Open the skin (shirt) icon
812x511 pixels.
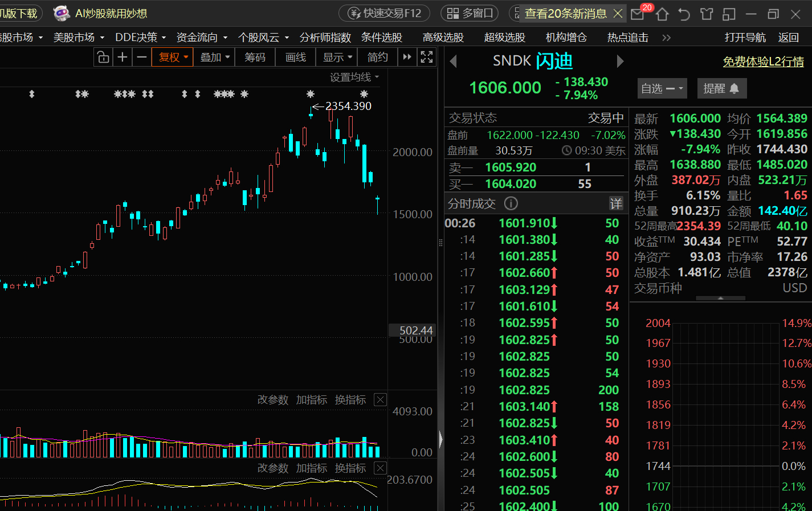coord(707,14)
